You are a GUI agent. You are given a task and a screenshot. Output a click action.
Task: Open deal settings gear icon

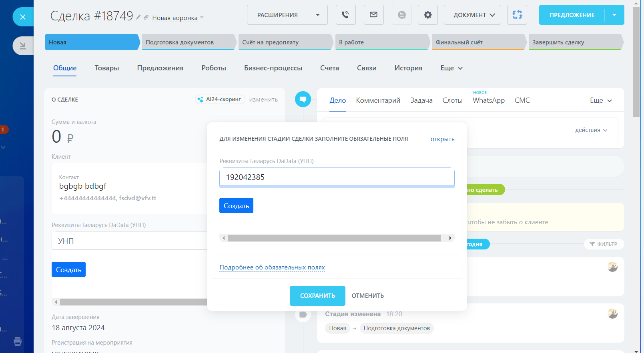point(427,15)
